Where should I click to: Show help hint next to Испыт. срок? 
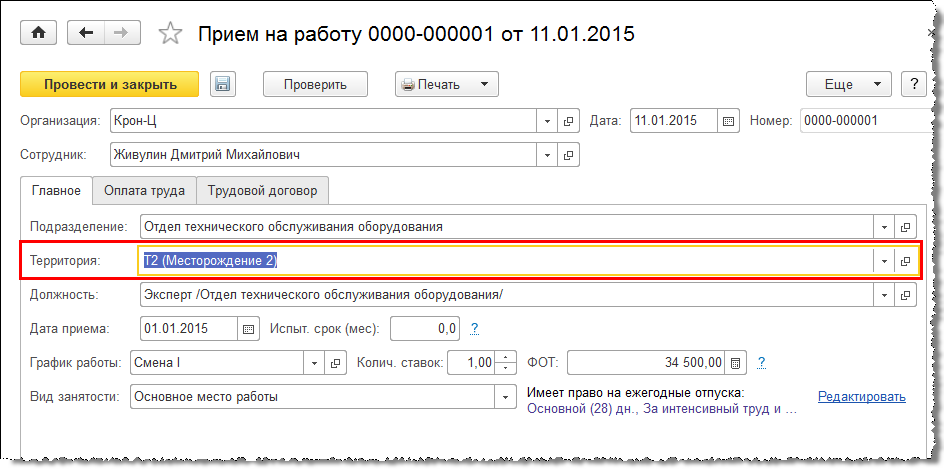(x=474, y=329)
